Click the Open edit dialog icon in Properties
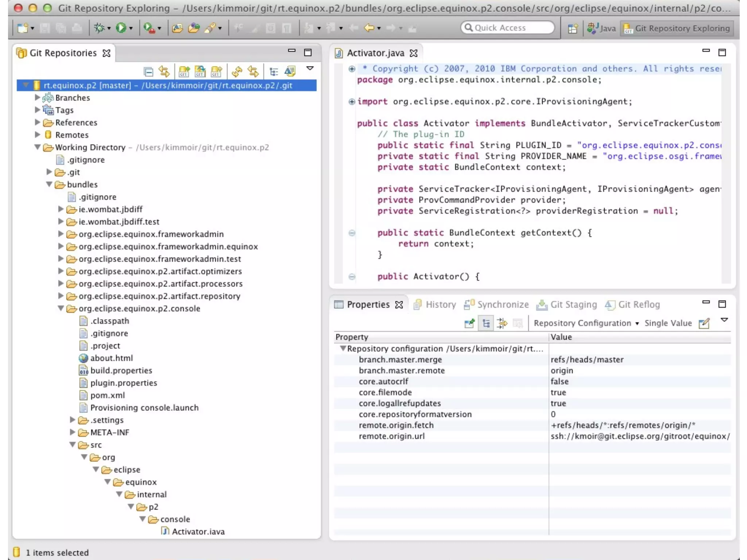747x560 pixels. [x=704, y=323]
